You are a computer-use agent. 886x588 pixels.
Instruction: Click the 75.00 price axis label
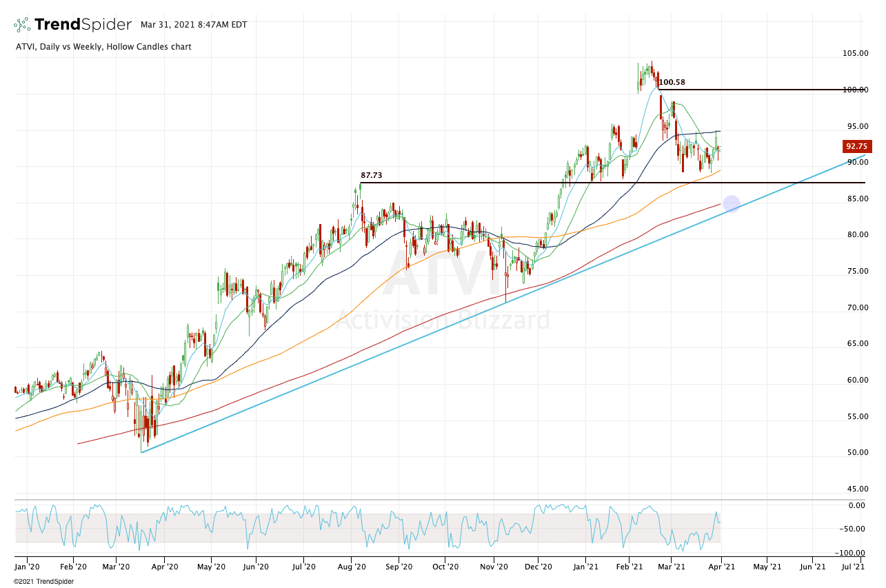point(859,271)
